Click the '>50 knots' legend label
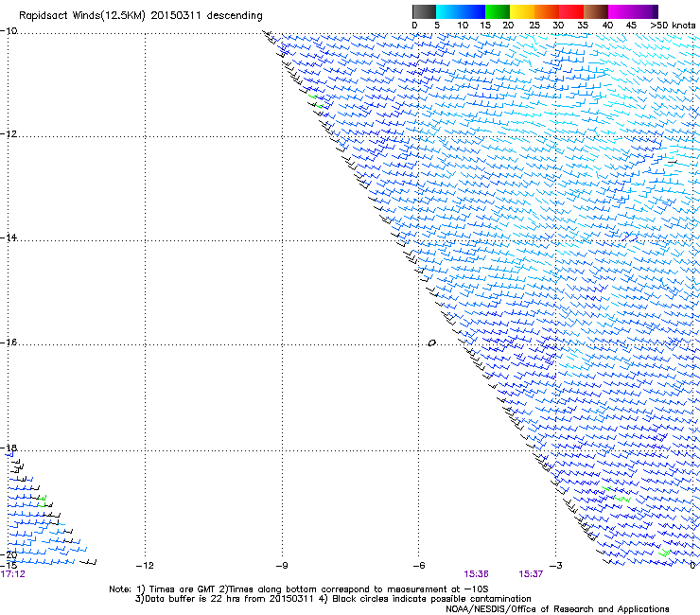Image resolution: width=700 pixels, height=615 pixels. [673, 26]
